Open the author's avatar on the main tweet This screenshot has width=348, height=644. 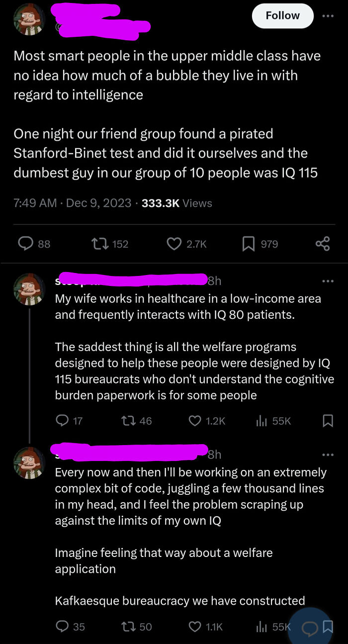29,20
